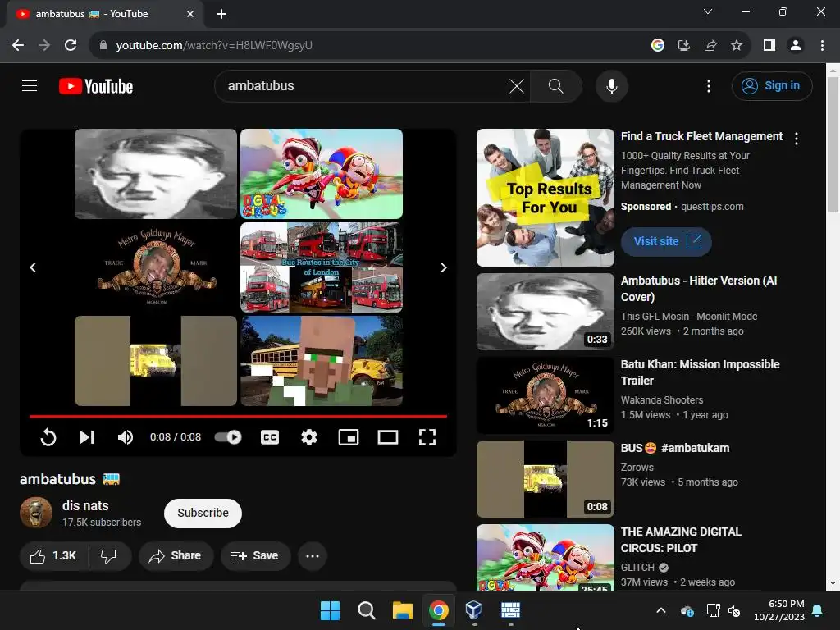Open File Explorer from taskbar

[x=402, y=610]
